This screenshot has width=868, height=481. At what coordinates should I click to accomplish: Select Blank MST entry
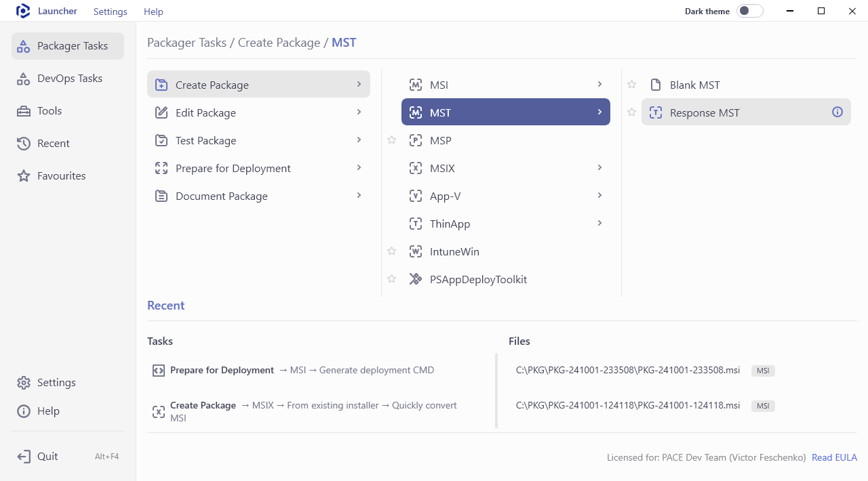click(746, 85)
